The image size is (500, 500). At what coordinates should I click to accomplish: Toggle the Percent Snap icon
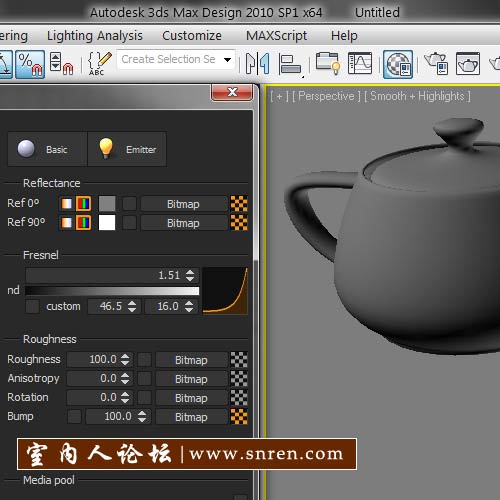pyautogui.click(x=30, y=64)
